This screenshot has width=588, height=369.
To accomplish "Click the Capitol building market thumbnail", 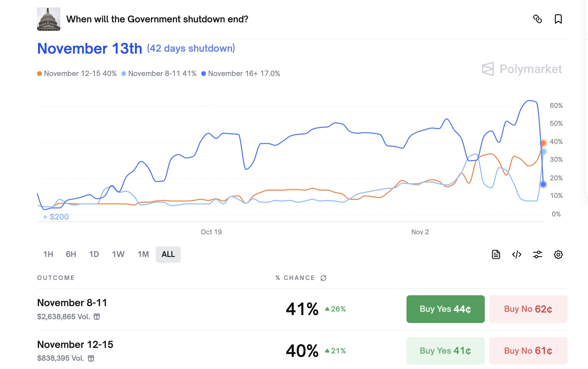I will 49,19.
